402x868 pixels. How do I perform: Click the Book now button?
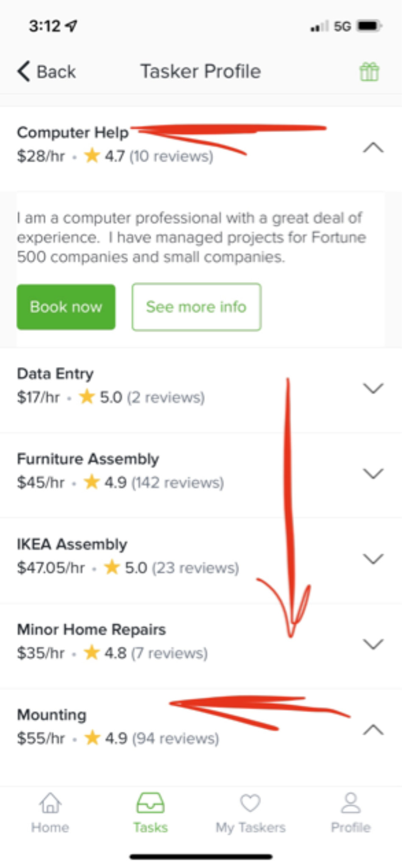(66, 307)
